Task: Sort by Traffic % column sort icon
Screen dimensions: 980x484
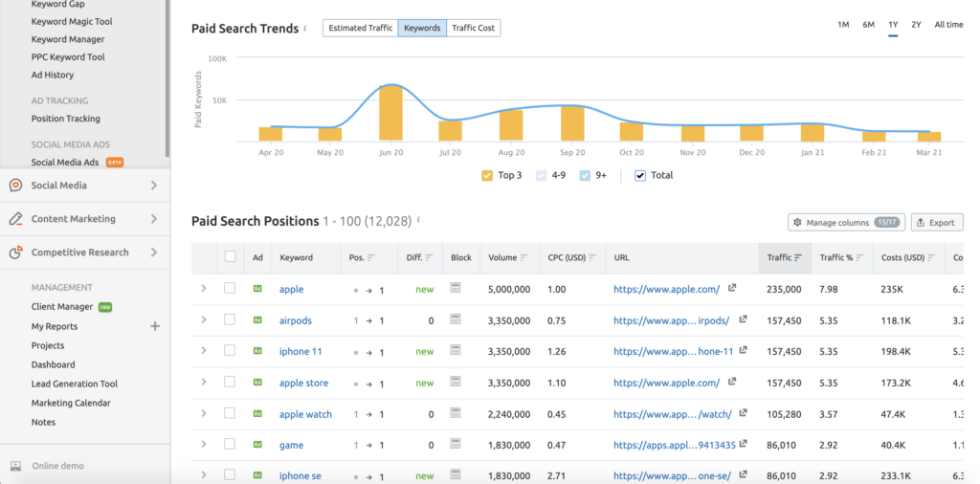Action: click(860, 257)
